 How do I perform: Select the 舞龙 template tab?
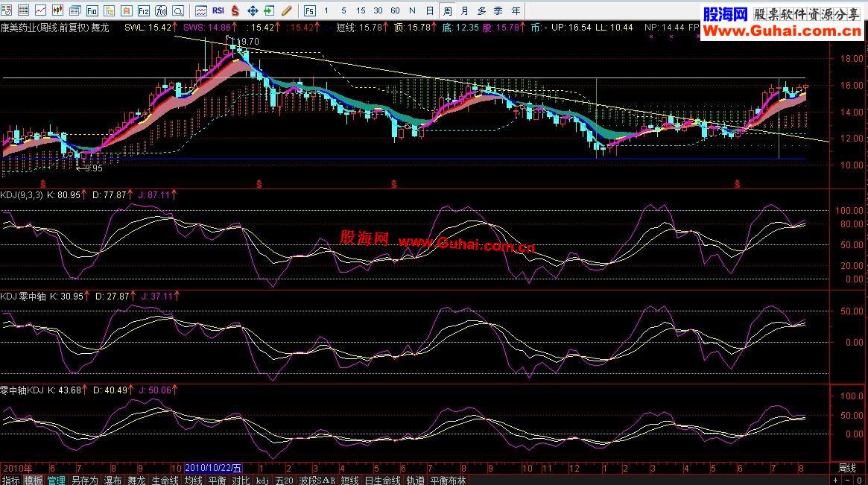(x=136, y=480)
